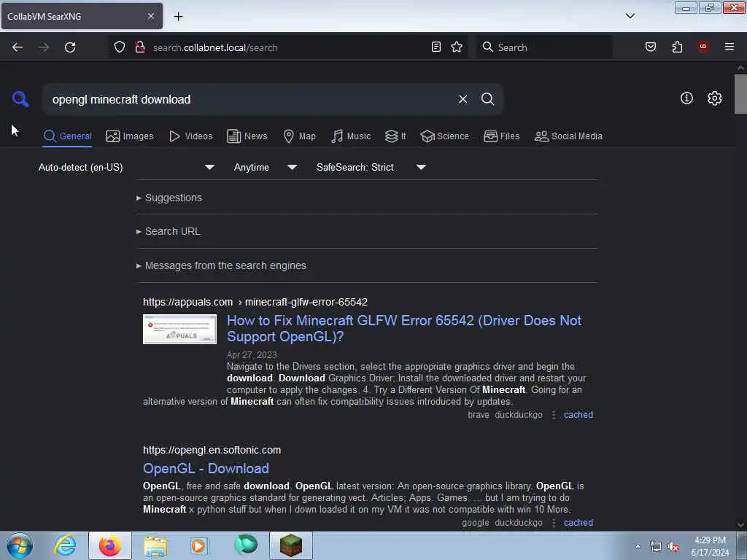Click the Appuals result thumbnail image
Viewport: 747px width, 560px height.
click(x=179, y=329)
